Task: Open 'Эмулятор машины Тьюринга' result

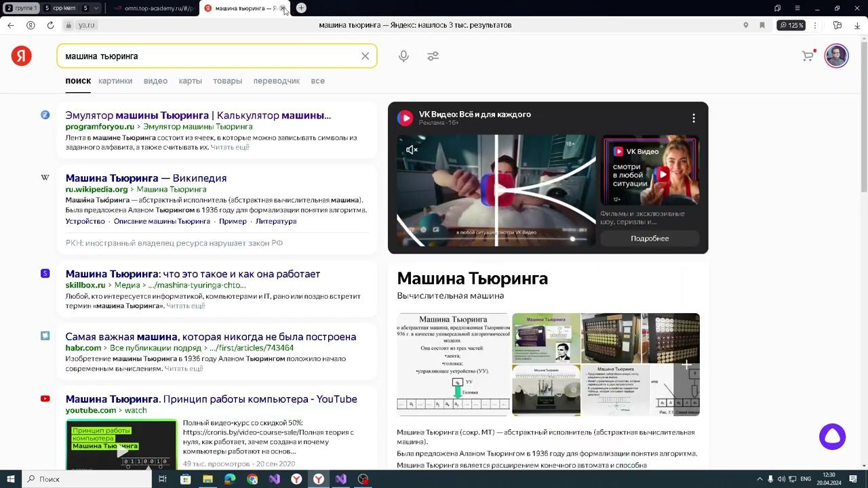Action: pyautogui.click(x=198, y=115)
